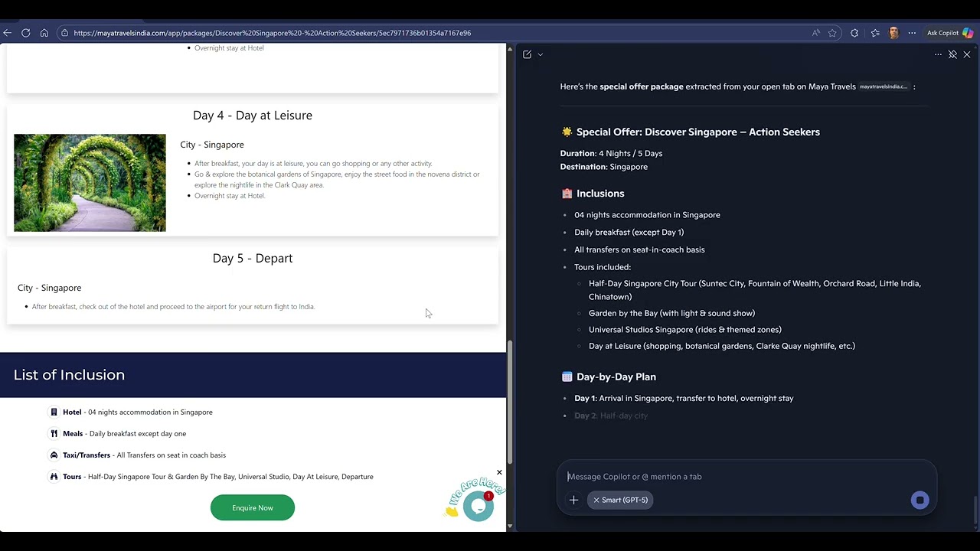Dismiss the We Are Here chat bubble
Screen dimensions: 980x551
click(x=499, y=472)
